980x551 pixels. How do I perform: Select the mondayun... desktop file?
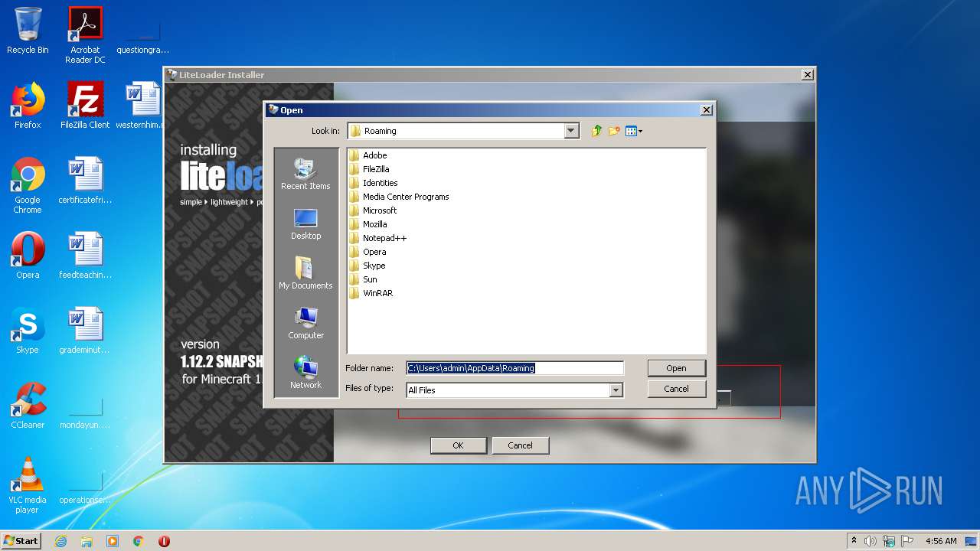coord(85,412)
